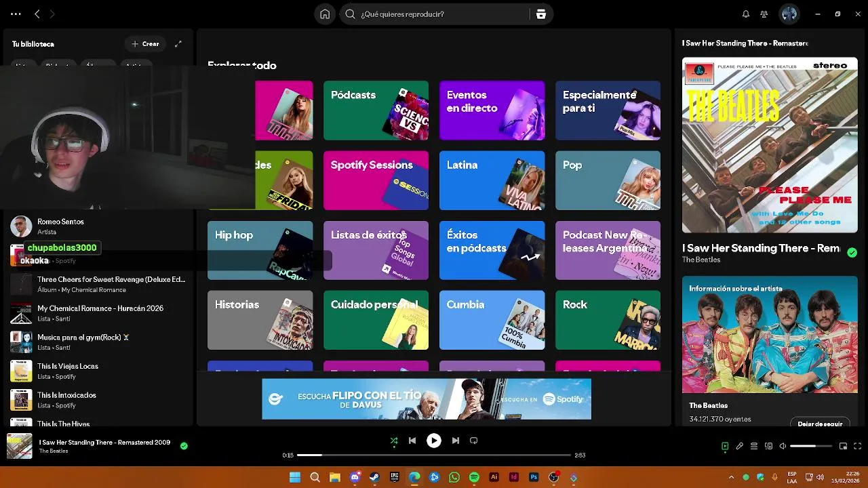Open the Especialmente para ti card

(x=608, y=110)
